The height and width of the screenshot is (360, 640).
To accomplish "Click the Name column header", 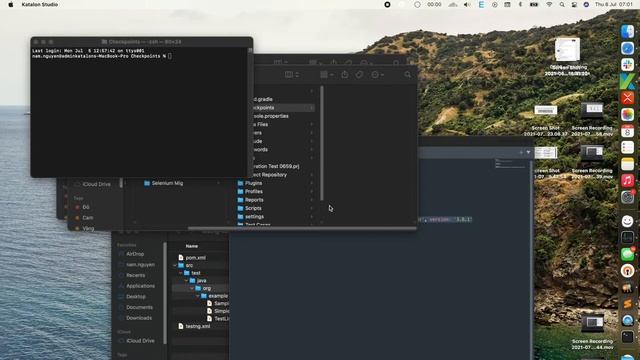I will 192,246.
